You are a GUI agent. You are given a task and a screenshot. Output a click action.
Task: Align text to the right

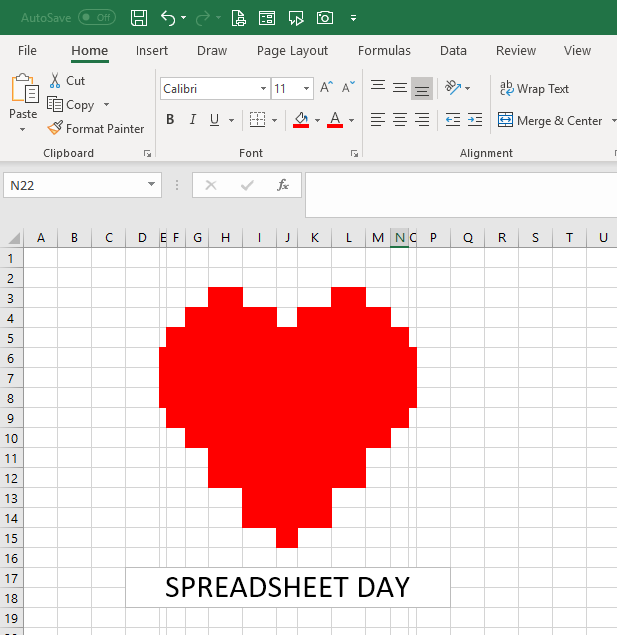pos(422,119)
